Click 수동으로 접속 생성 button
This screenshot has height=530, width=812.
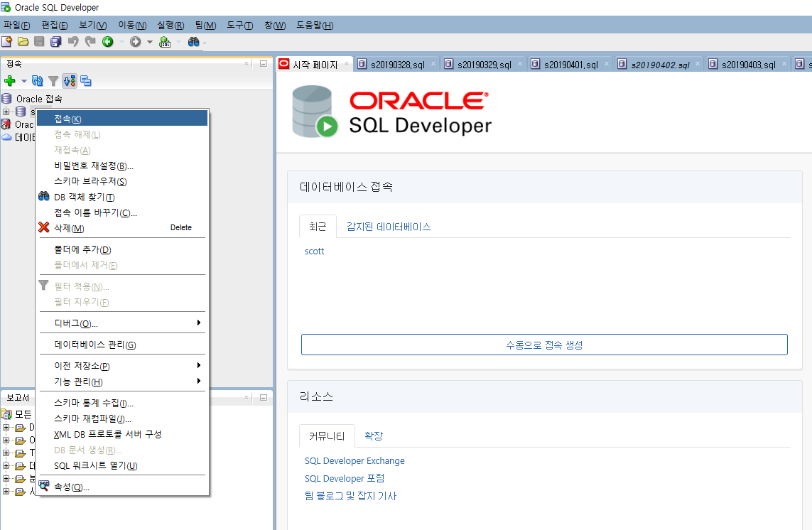tap(544, 345)
